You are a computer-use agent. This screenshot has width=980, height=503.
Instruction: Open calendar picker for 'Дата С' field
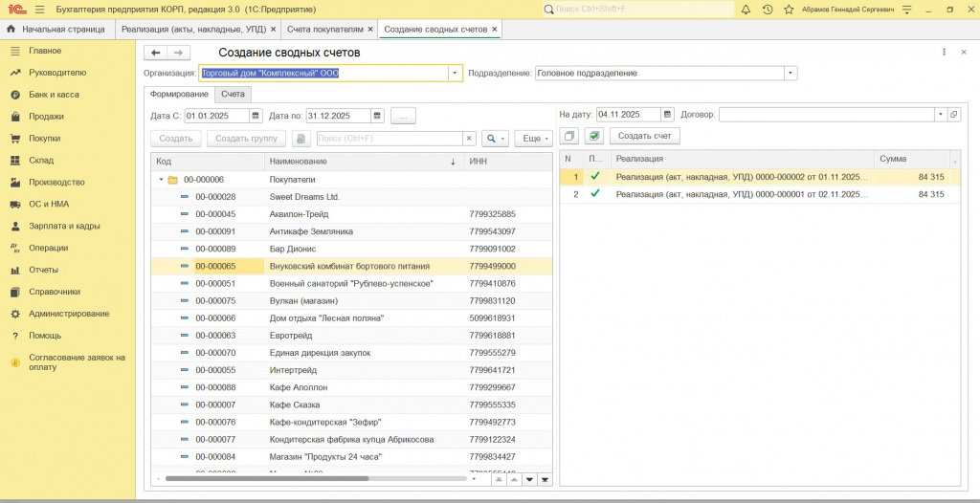click(x=256, y=116)
